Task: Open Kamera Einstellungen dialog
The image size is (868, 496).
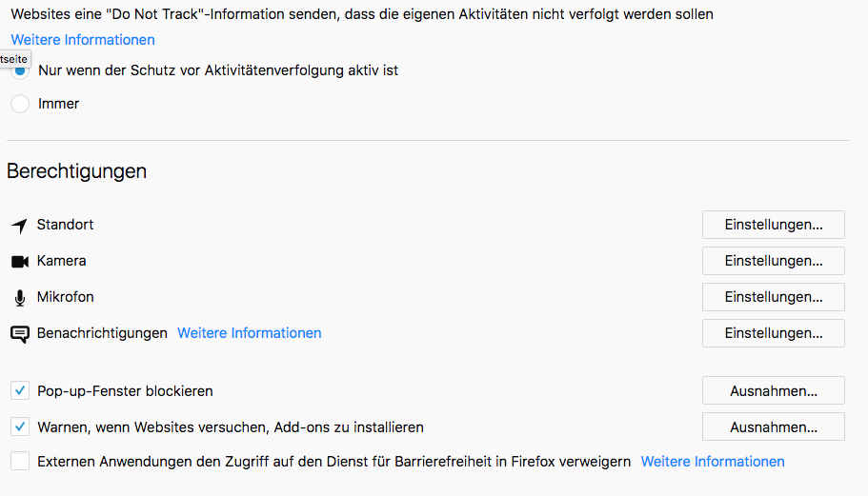Action: (x=773, y=261)
